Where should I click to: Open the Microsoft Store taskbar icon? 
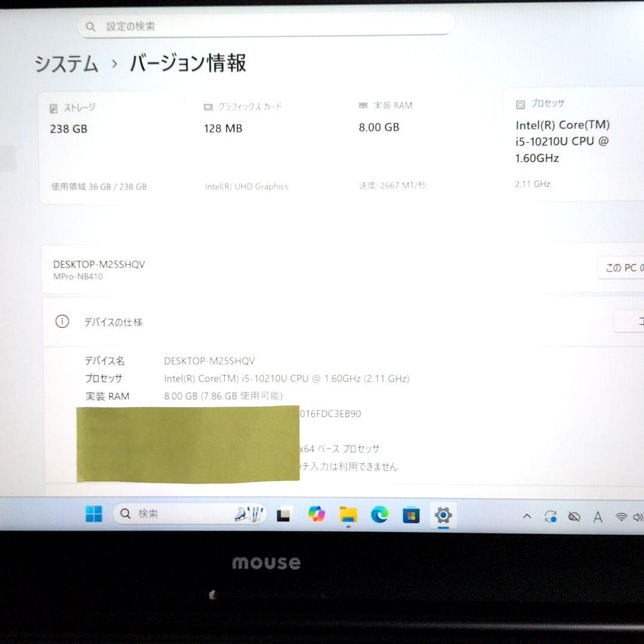411,514
